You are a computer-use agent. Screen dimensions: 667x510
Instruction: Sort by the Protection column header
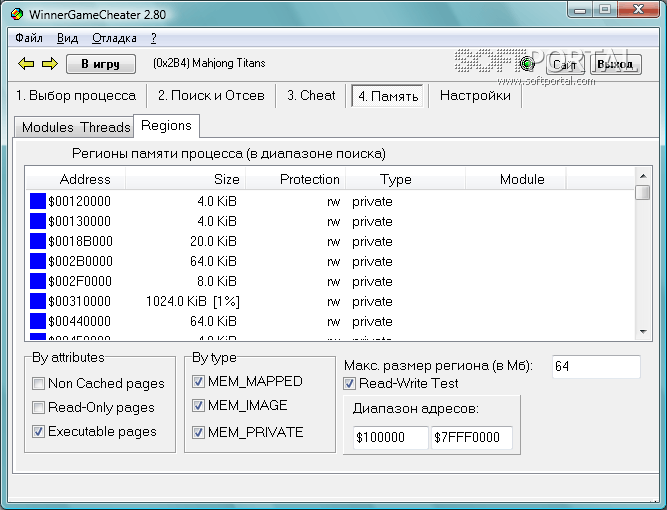(295, 179)
